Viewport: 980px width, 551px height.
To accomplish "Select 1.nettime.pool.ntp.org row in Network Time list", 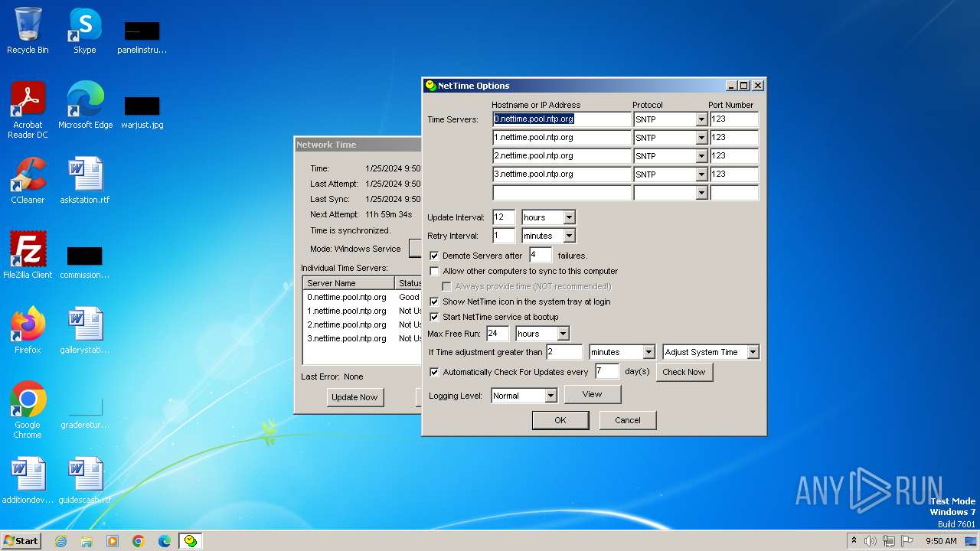I will [362, 311].
